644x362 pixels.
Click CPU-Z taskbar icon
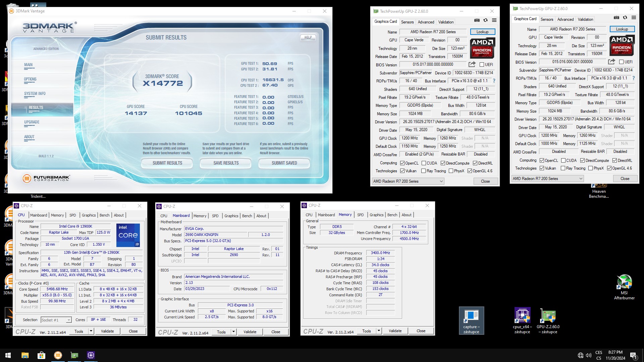click(91, 355)
